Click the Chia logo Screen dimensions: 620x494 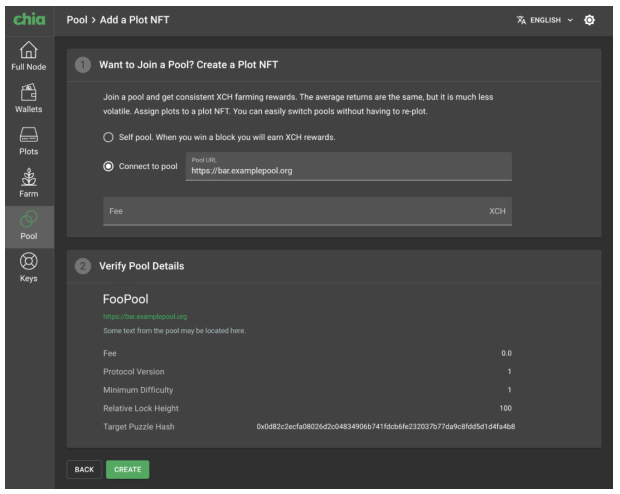click(x=29, y=19)
